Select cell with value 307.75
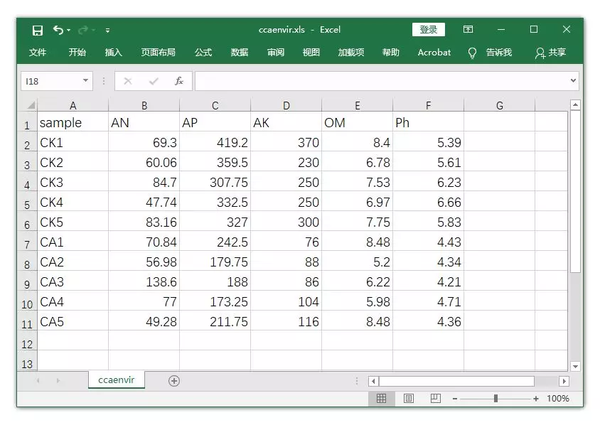This screenshot has height=425, width=600. pyautogui.click(x=215, y=182)
